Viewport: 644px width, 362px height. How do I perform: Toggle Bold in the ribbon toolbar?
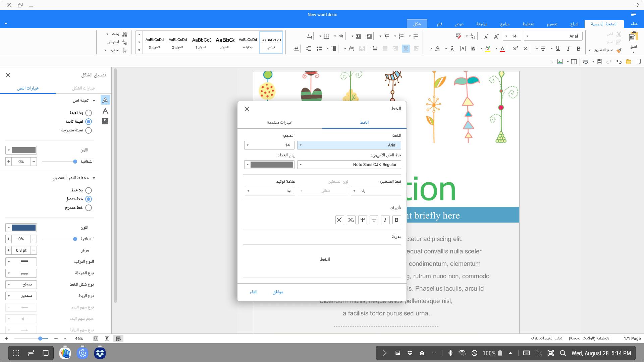(x=579, y=49)
